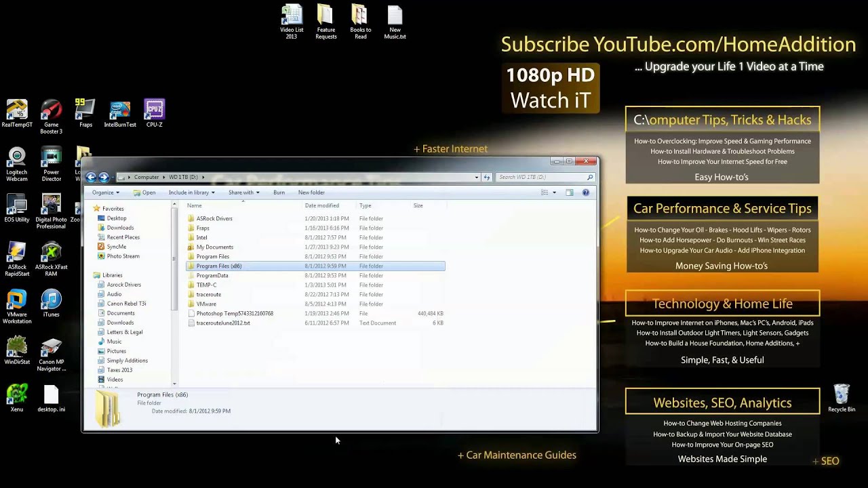The height and width of the screenshot is (488, 868).
Task: Open Desktop under Favorites
Action: 116,218
